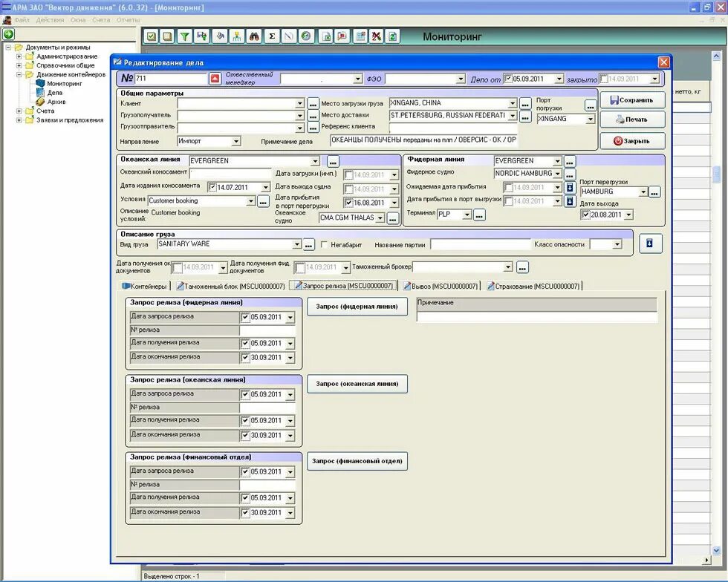This screenshot has width=728, height=582.
Task: Click the feeder line № релиза field
Action: [x=267, y=330]
